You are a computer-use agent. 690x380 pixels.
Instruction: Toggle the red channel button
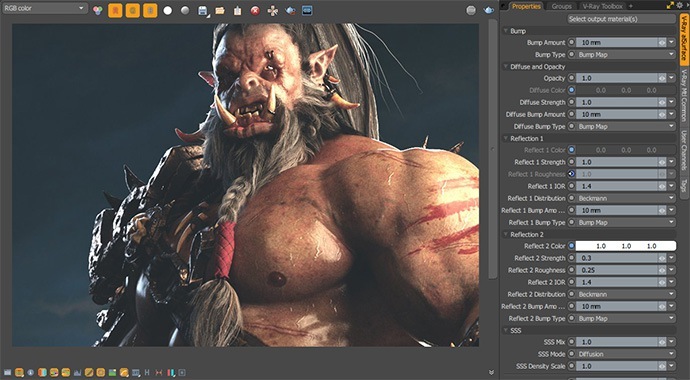[x=115, y=10]
